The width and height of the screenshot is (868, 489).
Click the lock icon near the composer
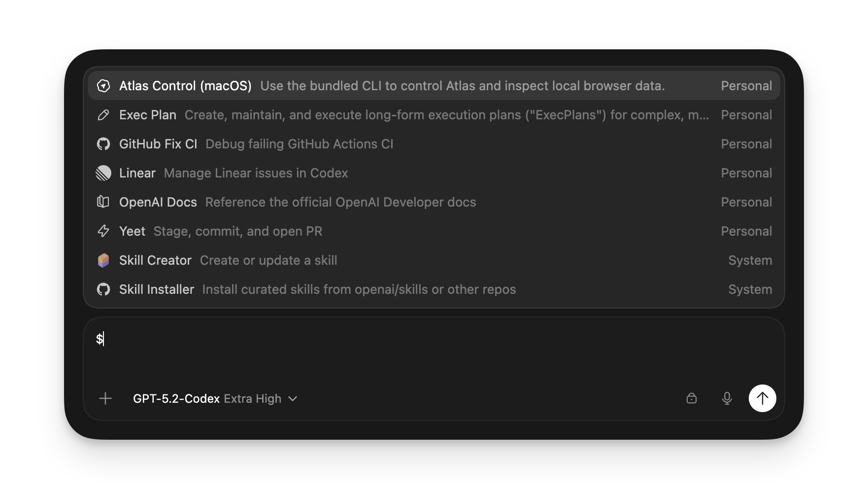tap(692, 398)
